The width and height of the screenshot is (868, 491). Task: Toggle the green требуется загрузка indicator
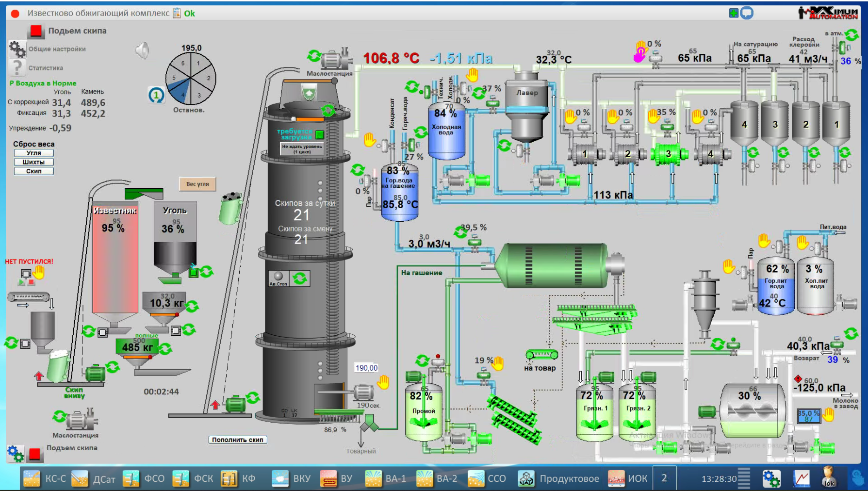pyautogui.click(x=319, y=134)
